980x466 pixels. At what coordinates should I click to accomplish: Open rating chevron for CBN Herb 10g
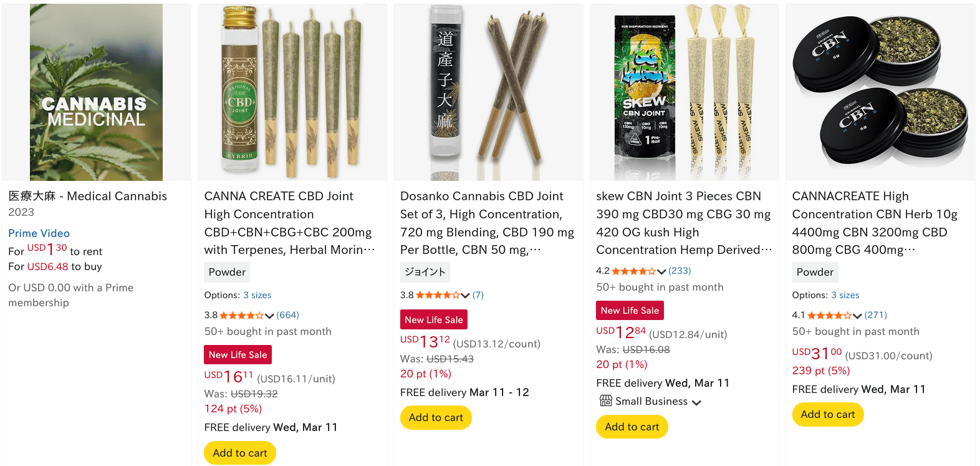857,316
